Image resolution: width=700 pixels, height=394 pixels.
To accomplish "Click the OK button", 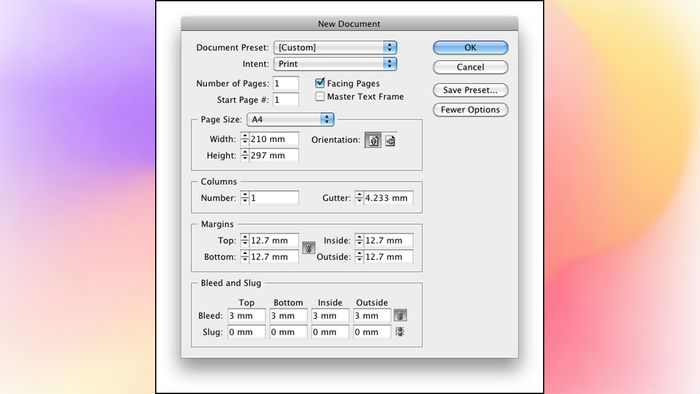I will 471,47.
